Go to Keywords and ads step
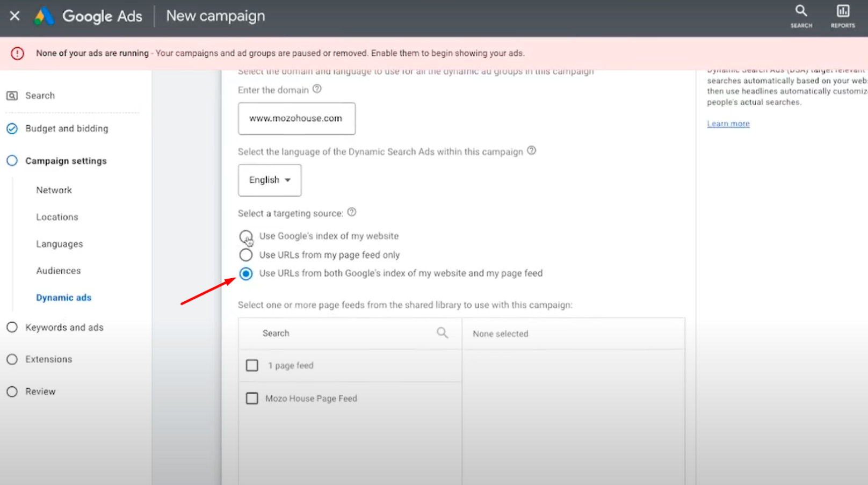 64,327
